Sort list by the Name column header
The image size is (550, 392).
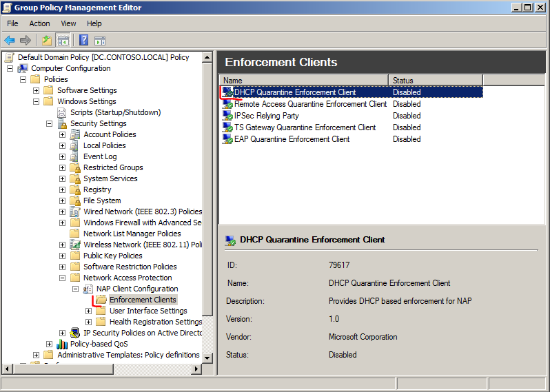(304, 81)
